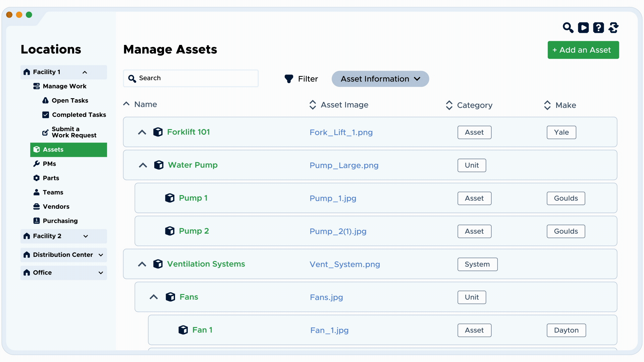This screenshot has width=644, height=362.
Task: Click the Forklift 101 cube icon
Action: tap(158, 132)
